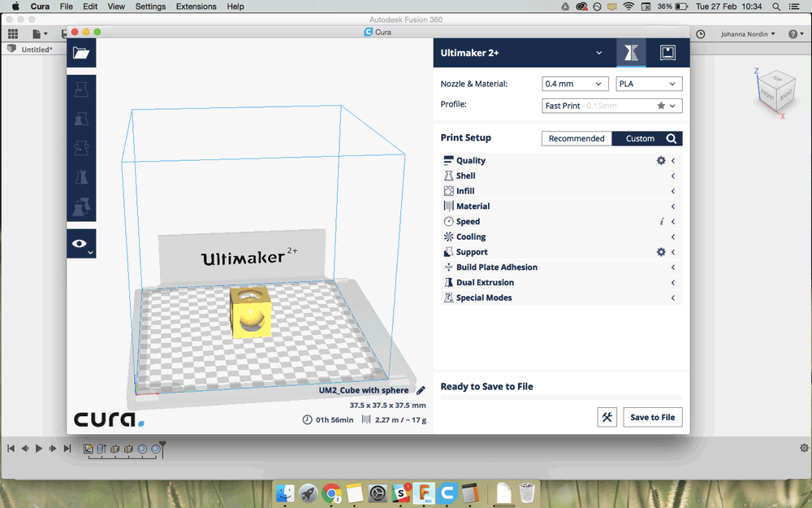Expand Build Plate Adhesion category
The height and width of the screenshot is (508, 812).
[x=561, y=267]
